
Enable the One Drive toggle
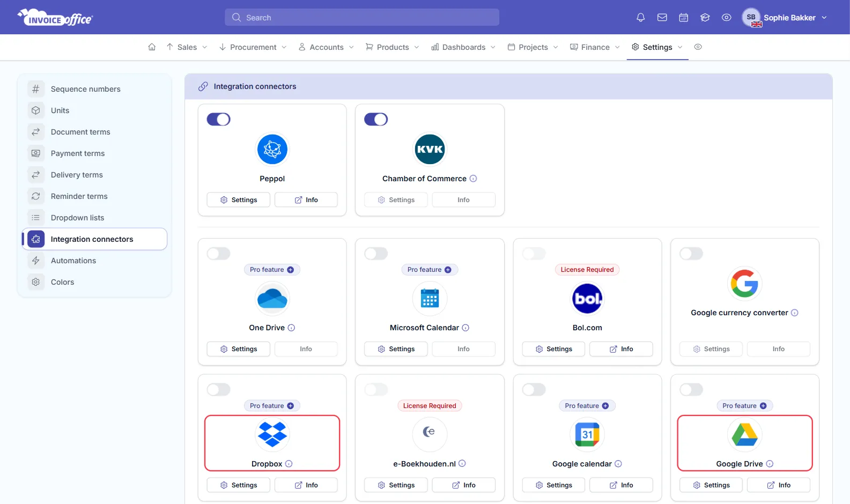[219, 253]
